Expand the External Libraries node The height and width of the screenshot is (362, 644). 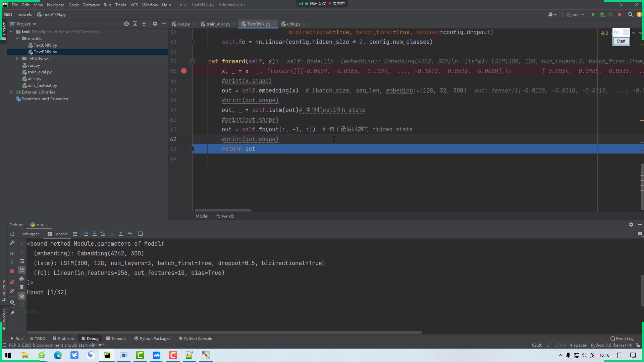[11, 92]
